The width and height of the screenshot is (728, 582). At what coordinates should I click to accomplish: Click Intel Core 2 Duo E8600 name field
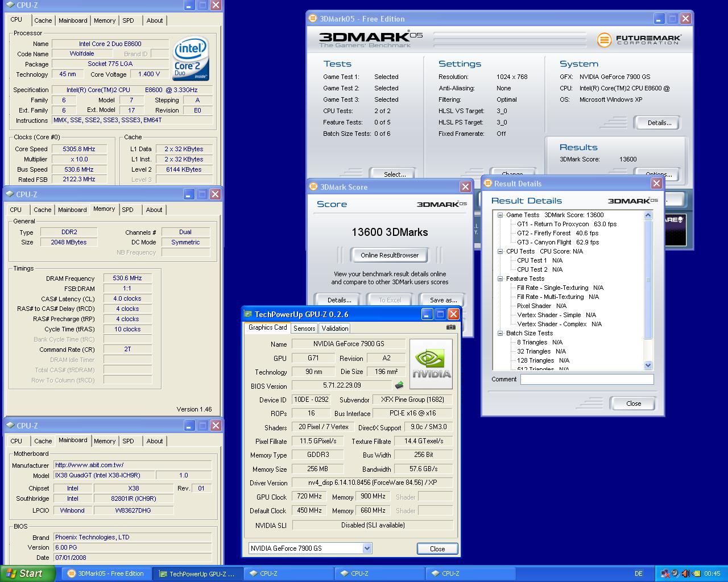[110, 43]
